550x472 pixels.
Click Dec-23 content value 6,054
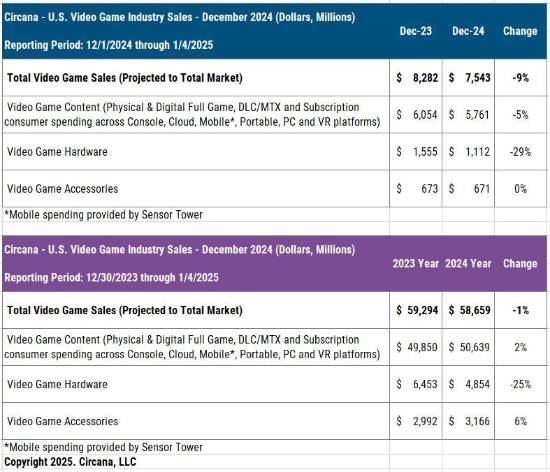[x=416, y=115]
